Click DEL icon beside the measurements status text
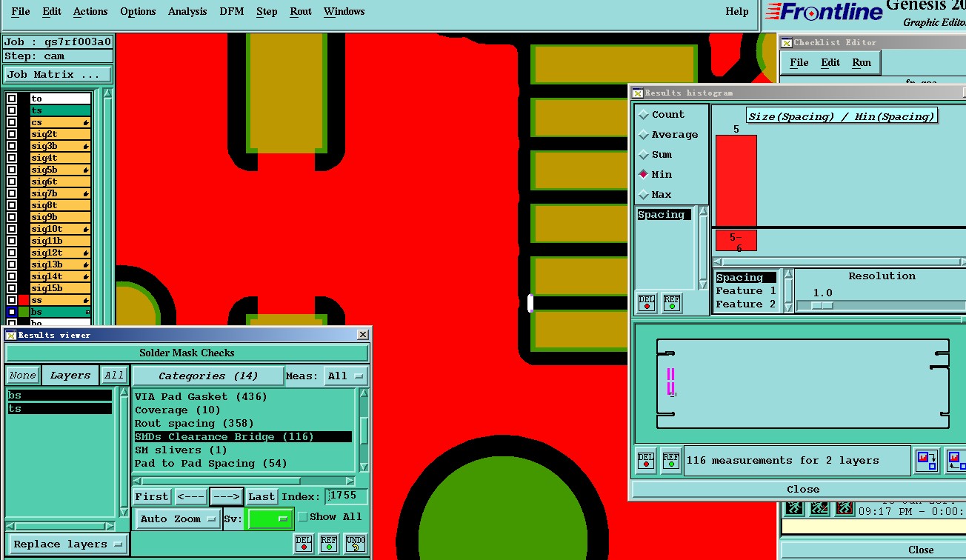This screenshot has width=966, height=560. (647, 461)
